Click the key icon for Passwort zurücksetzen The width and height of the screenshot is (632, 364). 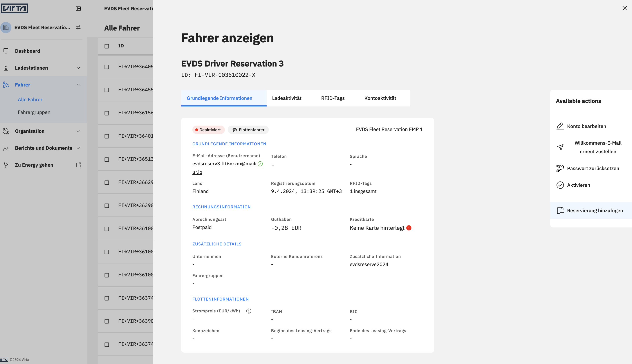click(x=560, y=168)
